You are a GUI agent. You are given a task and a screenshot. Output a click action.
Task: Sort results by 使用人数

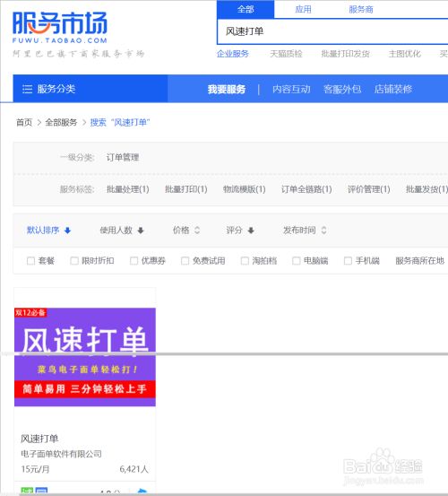point(116,231)
